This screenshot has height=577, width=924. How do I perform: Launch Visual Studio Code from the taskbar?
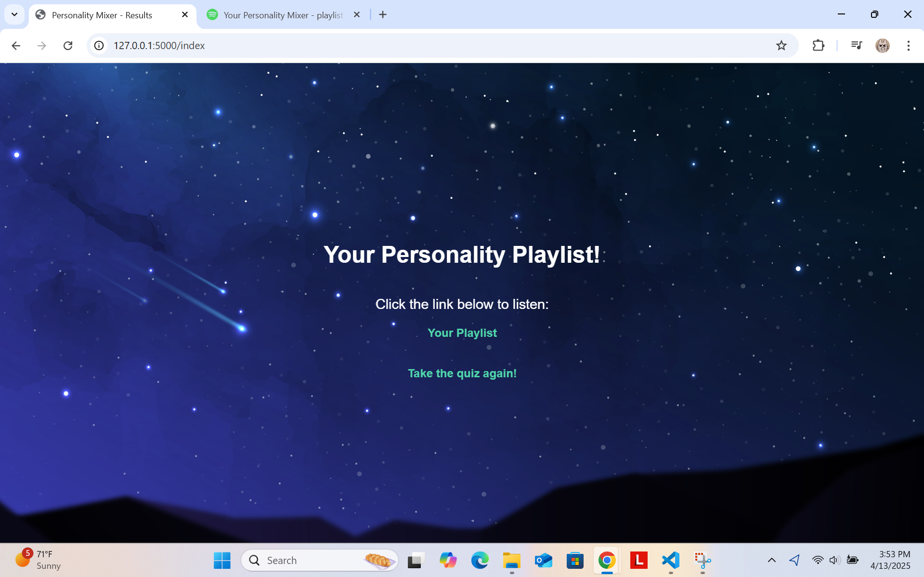tap(670, 560)
